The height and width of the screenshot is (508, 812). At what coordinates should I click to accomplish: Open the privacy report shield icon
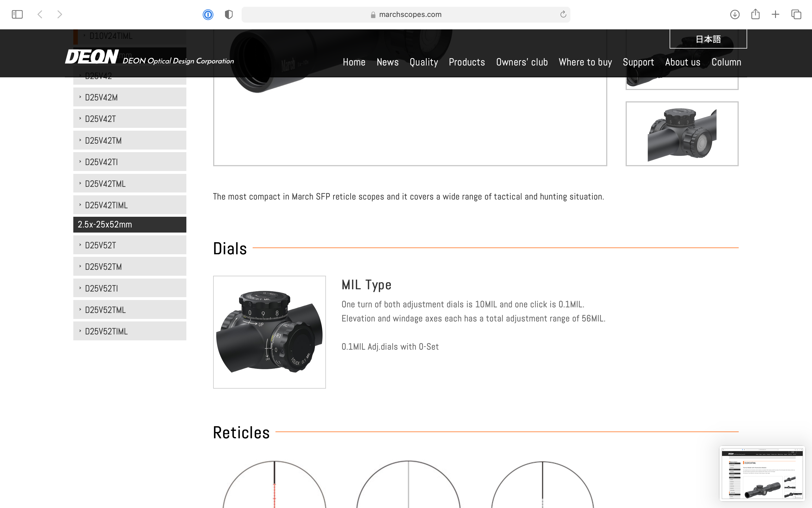pos(229,14)
